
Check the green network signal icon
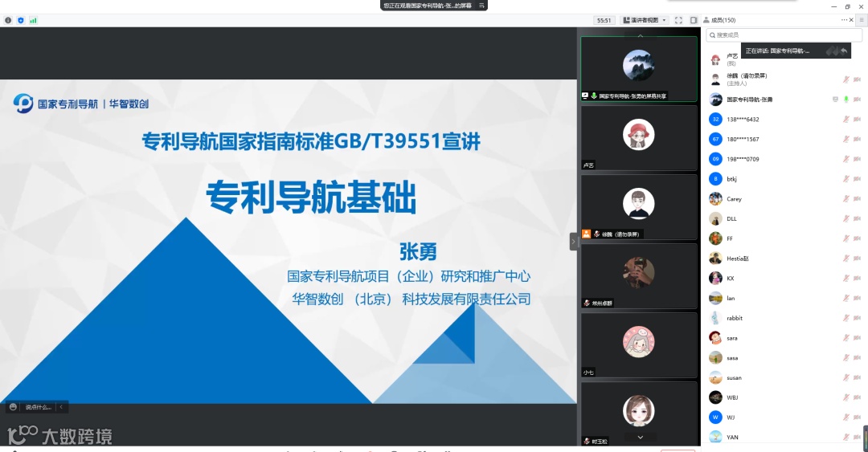[33, 20]
